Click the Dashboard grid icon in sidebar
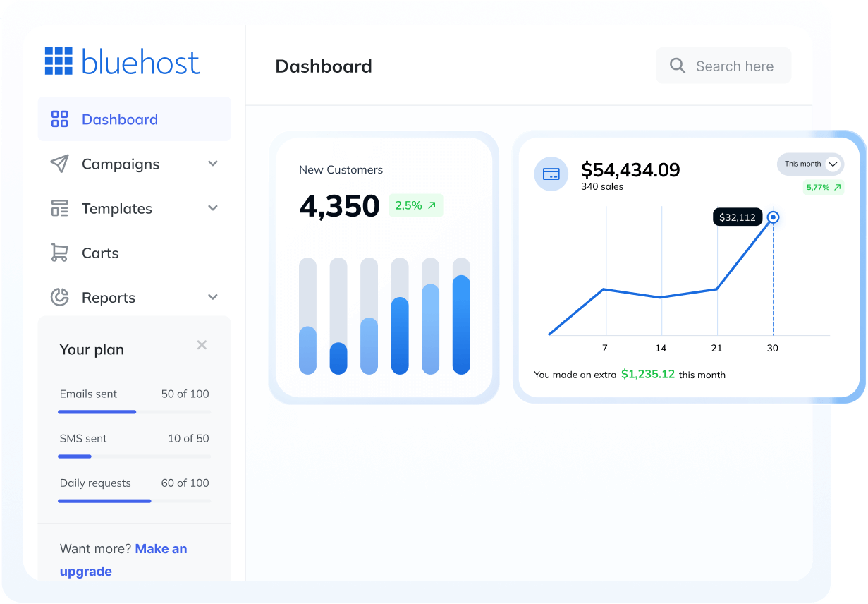Screen dimensions: 868x604 pyautogui.click(x=60, y=119)
